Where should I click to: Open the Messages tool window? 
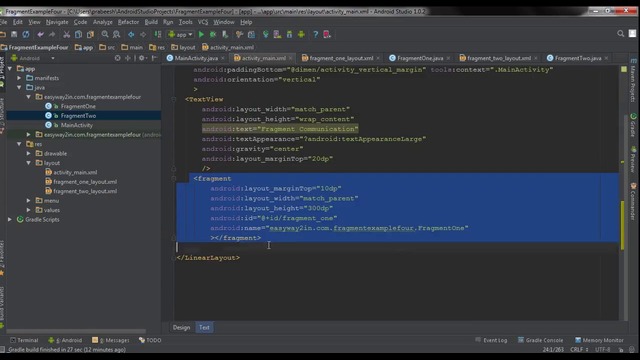111,340
